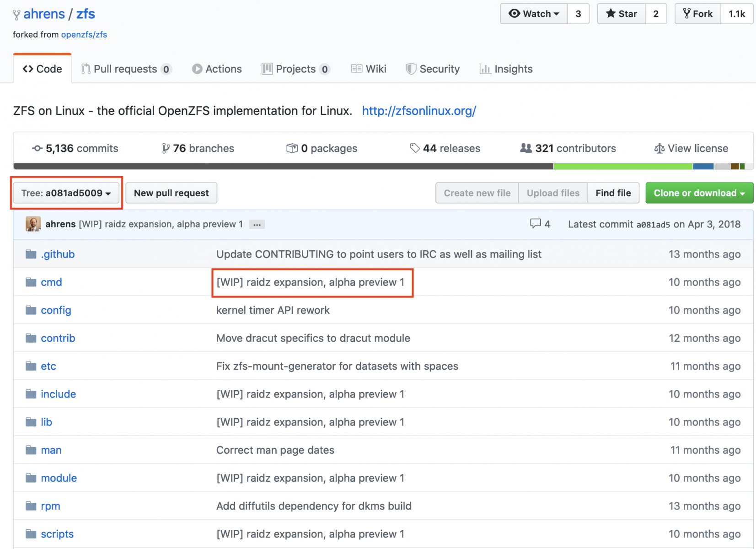This screenshot has width=756, height=549.
Task: Open the .github folder
Action: click(58, 254)
